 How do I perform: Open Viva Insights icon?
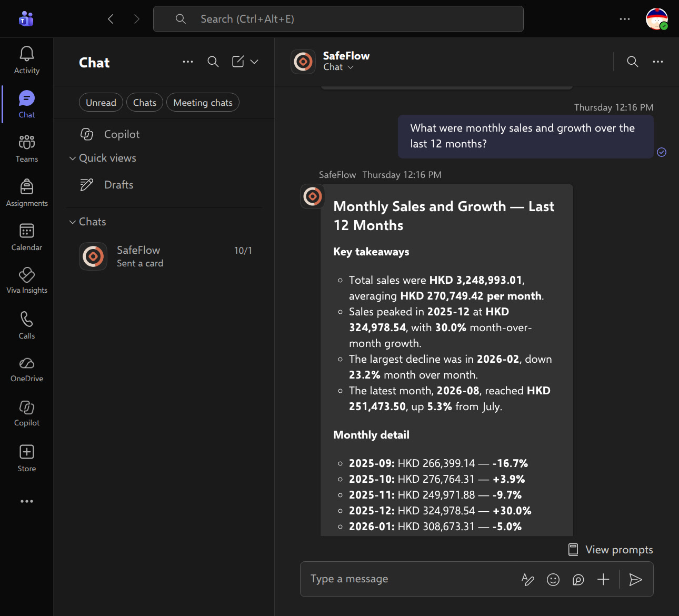[27, 274]
